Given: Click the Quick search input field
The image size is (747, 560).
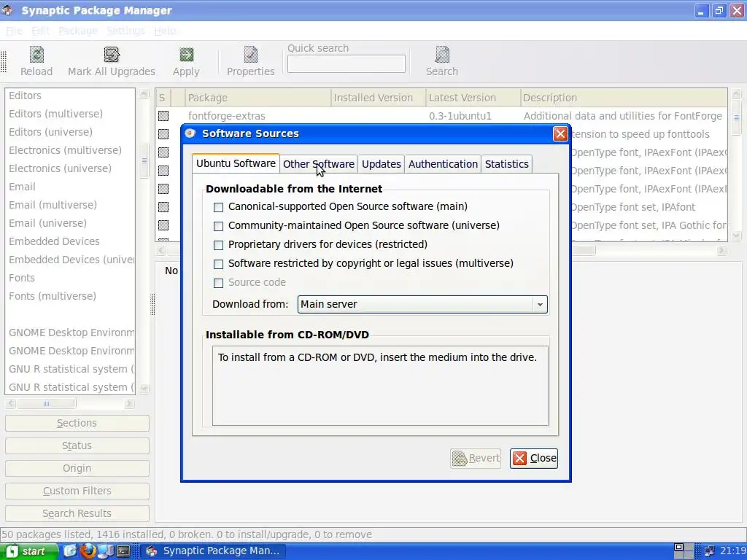Looking at the screenshot, I should pyautogui.click(x=347, y=64).
